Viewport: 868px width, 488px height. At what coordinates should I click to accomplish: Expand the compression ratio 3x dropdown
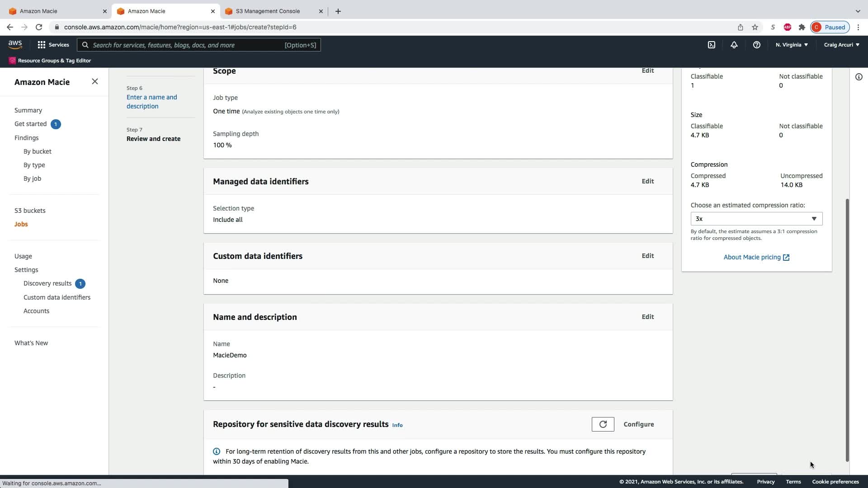click(x=756, y=219)
